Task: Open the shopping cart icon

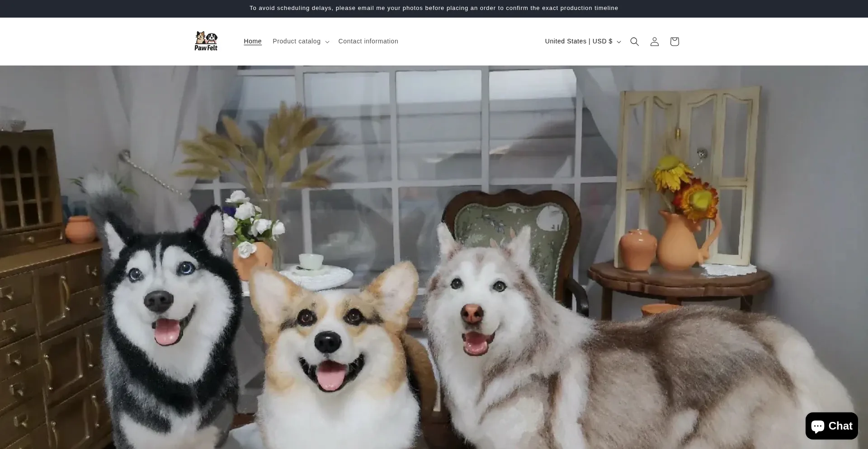Action: (674, 42)
